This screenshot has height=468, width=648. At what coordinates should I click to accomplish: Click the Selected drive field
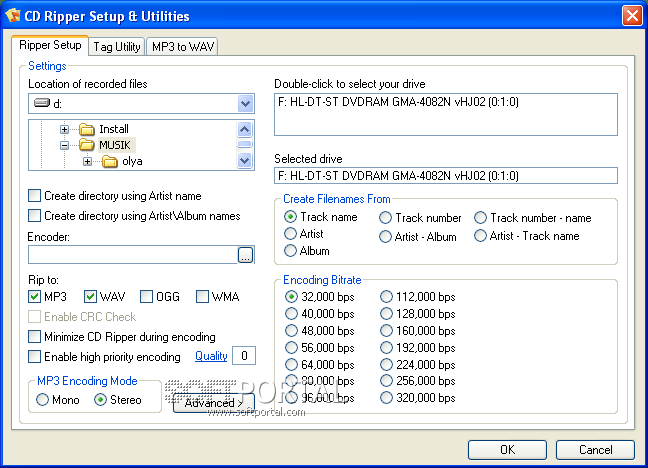click(446, 176)
